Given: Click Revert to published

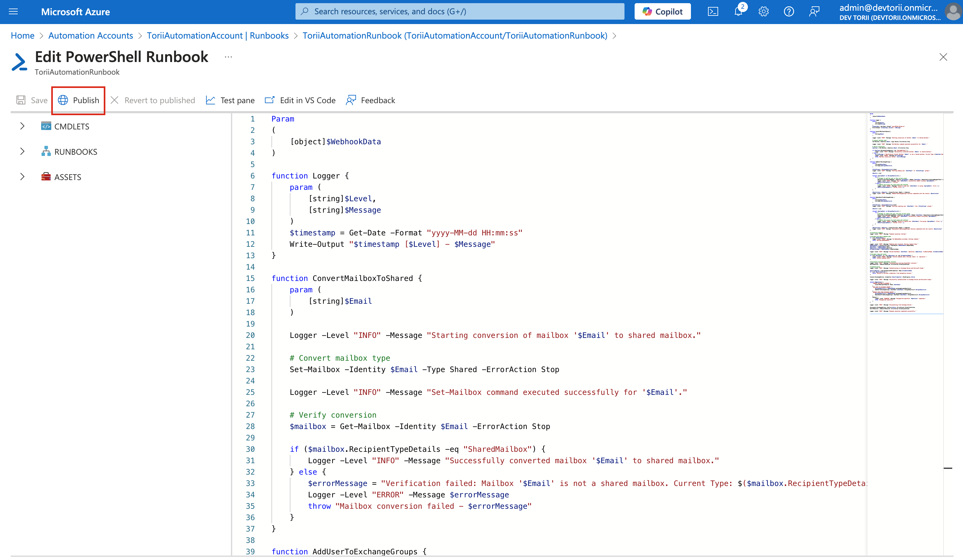Looking at the screenshot, I should [x=153, y=100].
